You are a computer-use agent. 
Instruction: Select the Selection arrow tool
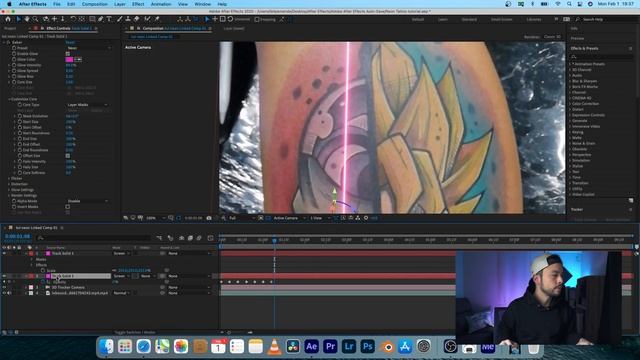pos(18,19)
